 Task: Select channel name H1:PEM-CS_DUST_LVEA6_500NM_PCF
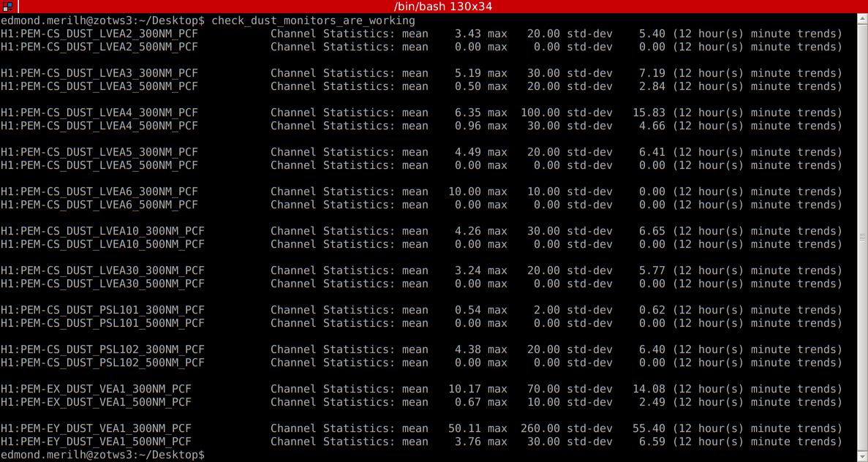(99, 205)
